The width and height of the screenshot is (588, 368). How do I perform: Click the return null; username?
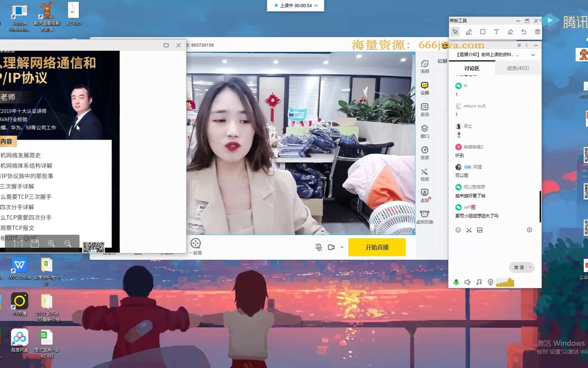475,106
